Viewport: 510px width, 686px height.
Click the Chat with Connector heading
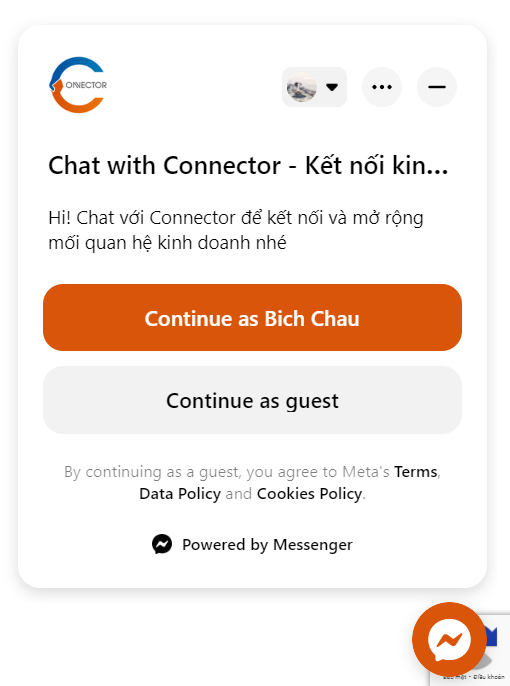(x=248, y=165)
